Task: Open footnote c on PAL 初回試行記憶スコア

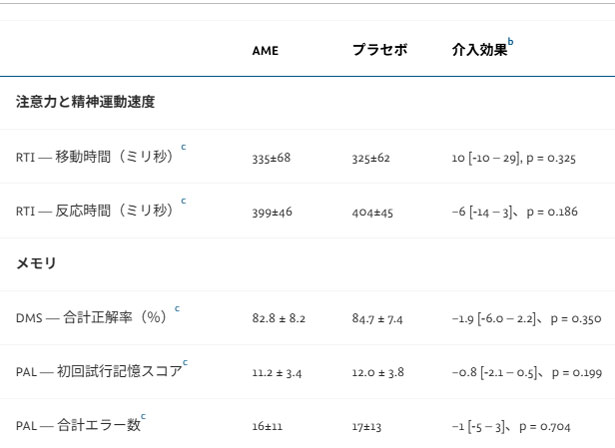Action: 185,362
